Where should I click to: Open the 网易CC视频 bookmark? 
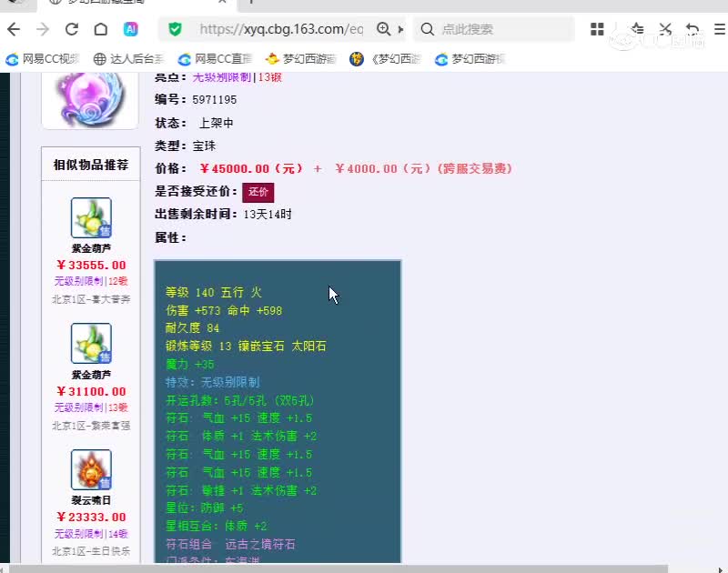pos(43,59)
